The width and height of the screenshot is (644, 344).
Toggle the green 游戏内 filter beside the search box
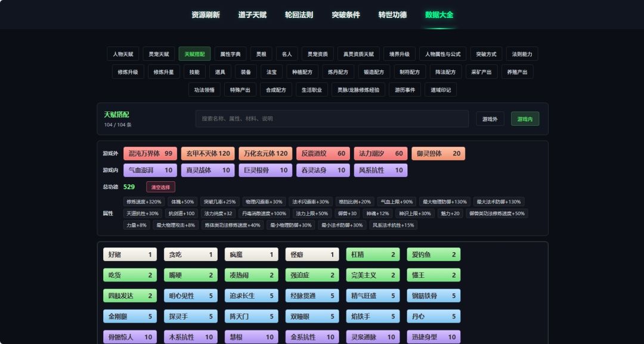point(525,119)
